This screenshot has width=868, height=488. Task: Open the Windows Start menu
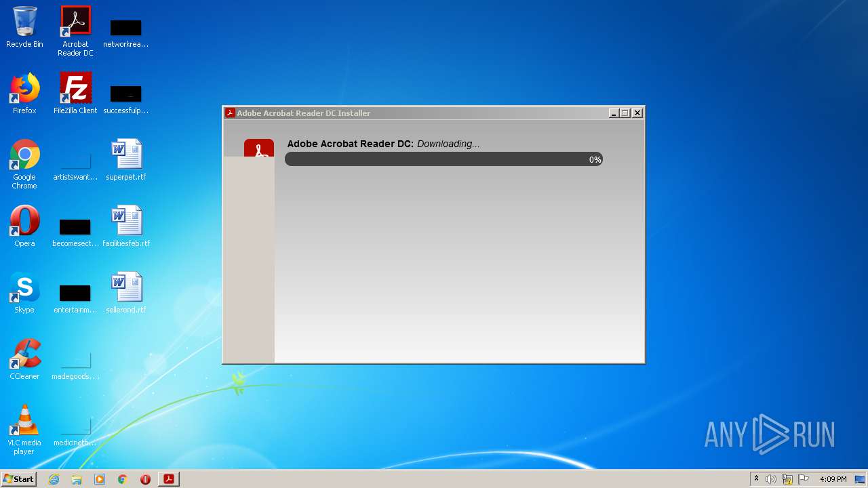[18, 479]
